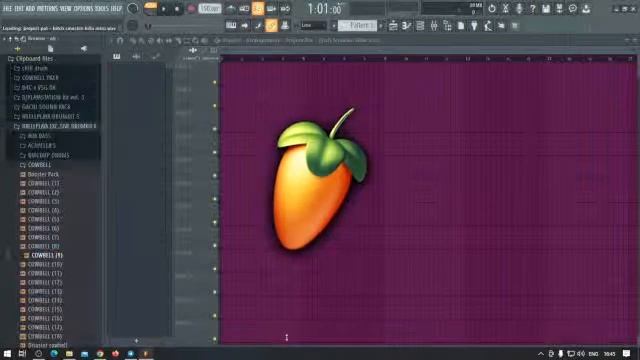
Task: Arm the red Record button
Action: [x=191, y=9]
